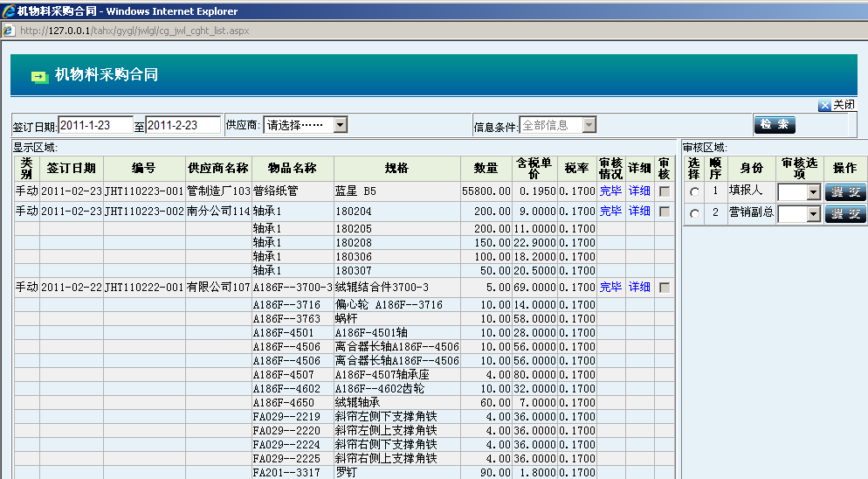This screenshot has height=479, width=868.
Task: Click unit price cell 69.0000
Action: pos(534,288)
